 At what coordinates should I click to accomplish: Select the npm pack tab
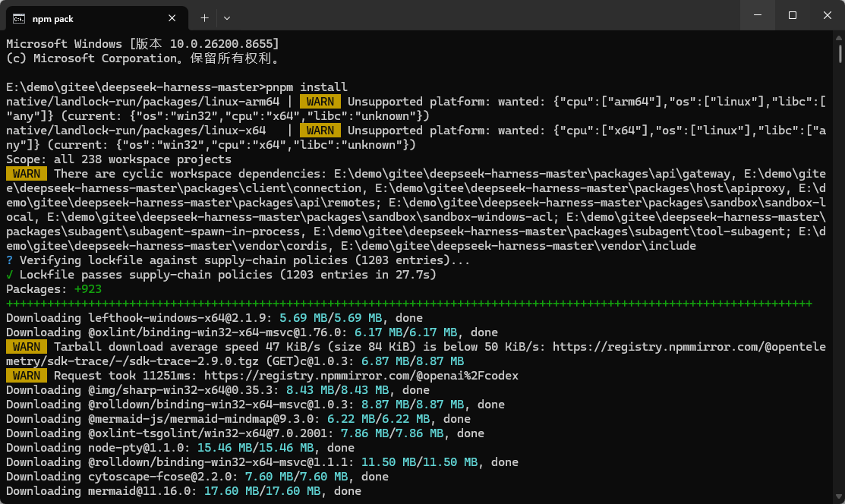tap(97, 18)
